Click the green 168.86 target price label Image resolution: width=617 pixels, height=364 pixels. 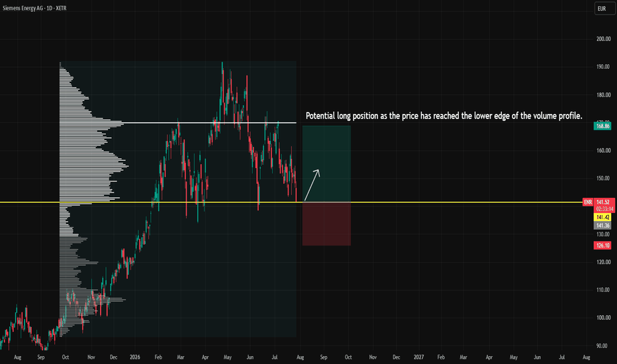tap(602, 126)
